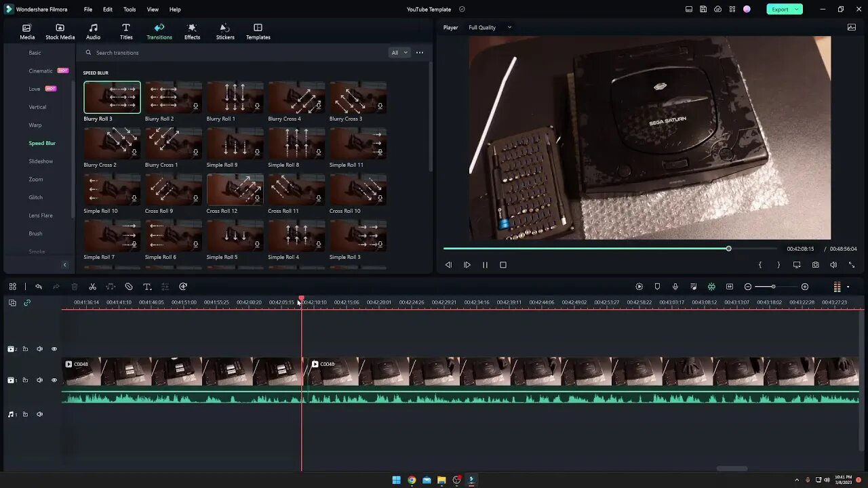The height and width of the screenshot is (488, 868).
Task: Toggle timeline snapping icon
Action: (x=711, y=287)
